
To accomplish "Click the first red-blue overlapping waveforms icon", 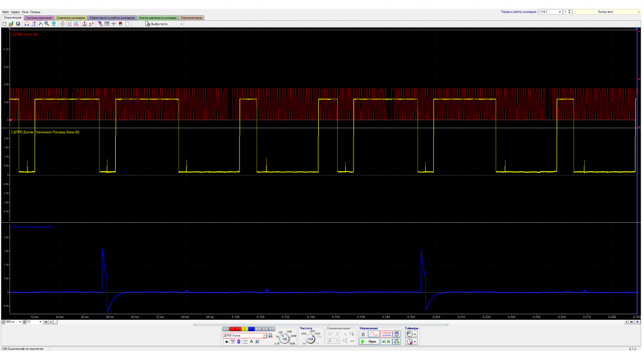I will tap(69, 24).
